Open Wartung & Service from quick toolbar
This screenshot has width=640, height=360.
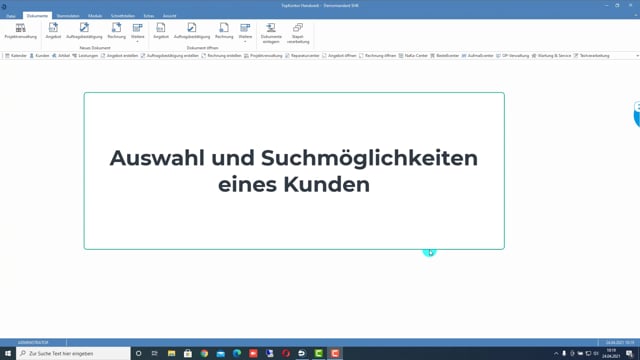551,56
